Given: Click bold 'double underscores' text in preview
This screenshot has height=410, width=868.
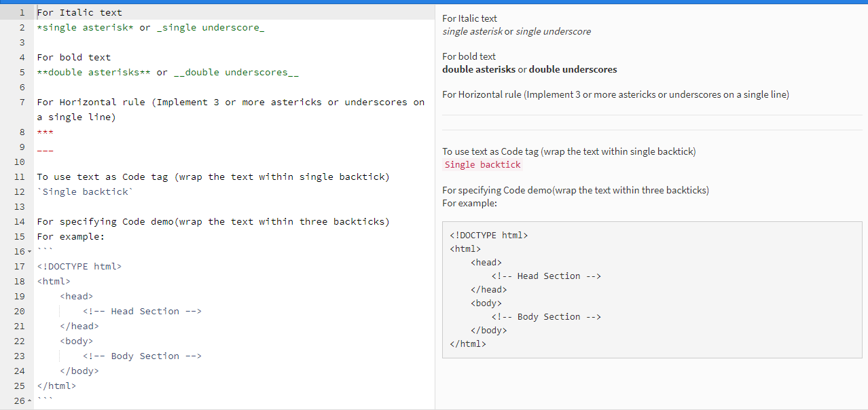Looking at the screenshot, I should pyautogui.click(x=573, y=69).
